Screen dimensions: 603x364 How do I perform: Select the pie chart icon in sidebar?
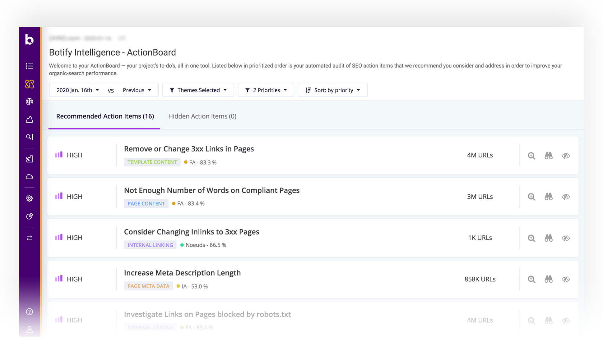click(x=30, y=216)
